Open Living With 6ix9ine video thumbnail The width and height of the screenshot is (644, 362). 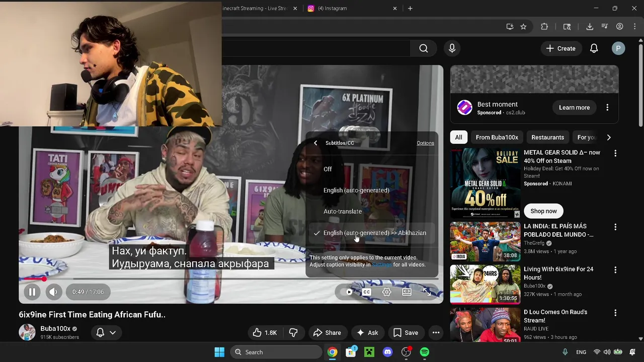485,284
